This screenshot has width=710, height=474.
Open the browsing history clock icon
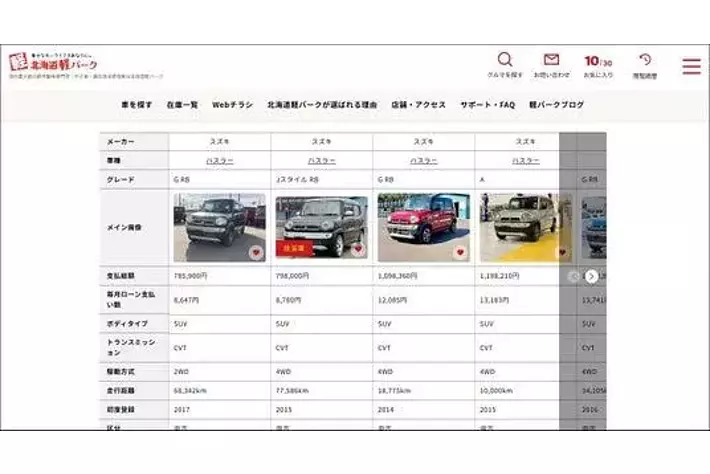(x=645, y=61)
